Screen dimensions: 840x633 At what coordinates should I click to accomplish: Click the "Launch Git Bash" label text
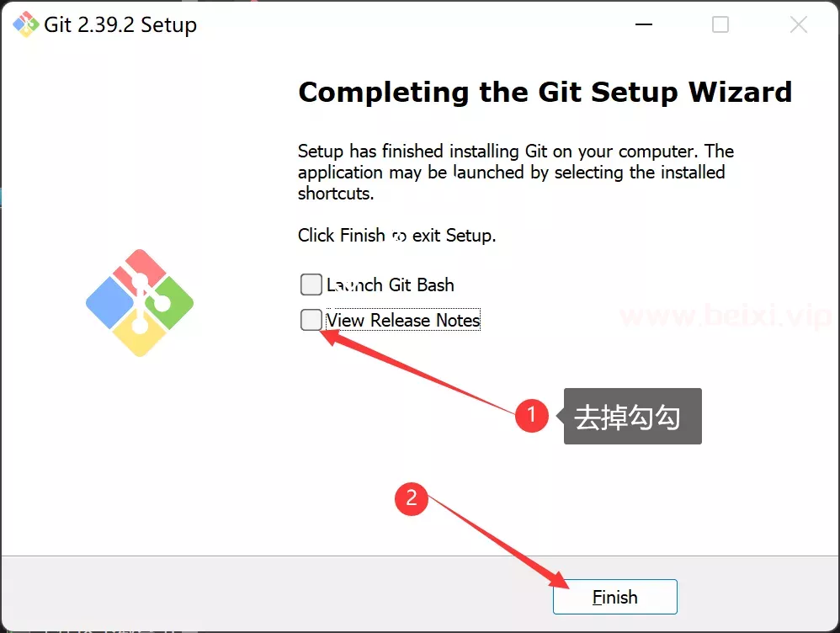[391, 285]
